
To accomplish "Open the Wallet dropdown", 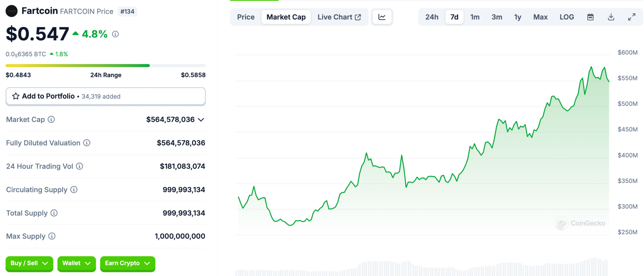I will (x=76, y=263).
